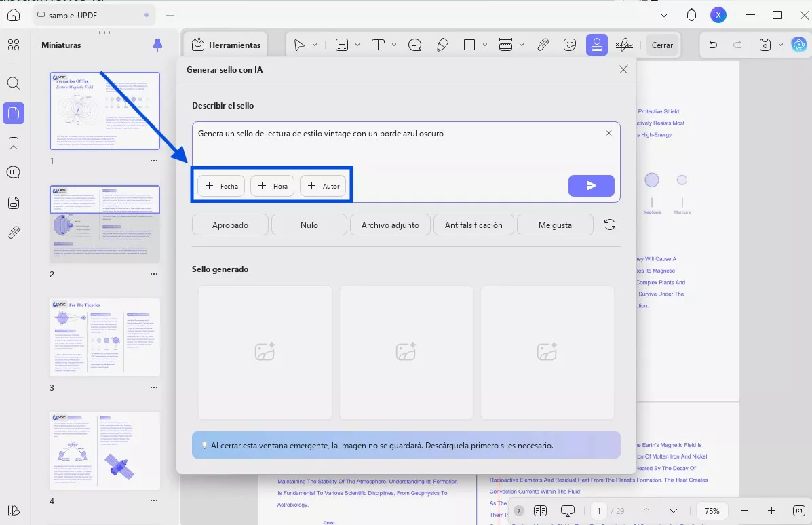Set zoom to actual size 1:1
The height and width of the screenshot is (525, 812).
(x=798, y=511)
